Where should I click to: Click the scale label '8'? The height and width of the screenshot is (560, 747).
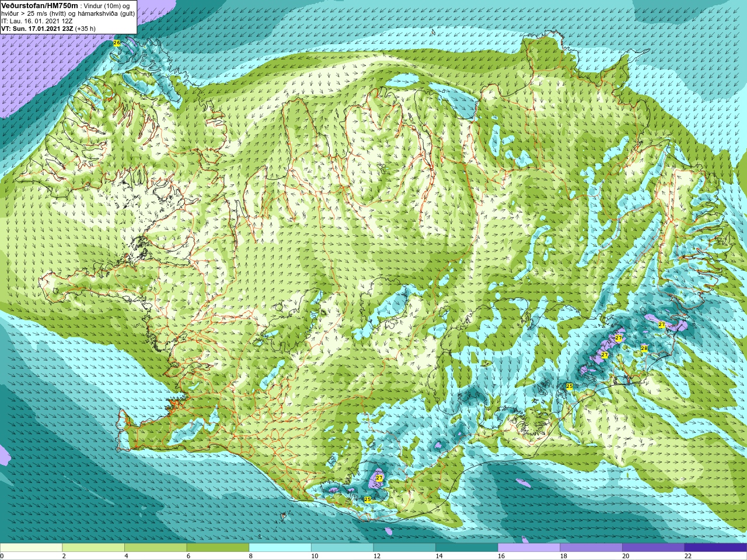(x=251, y=556)
